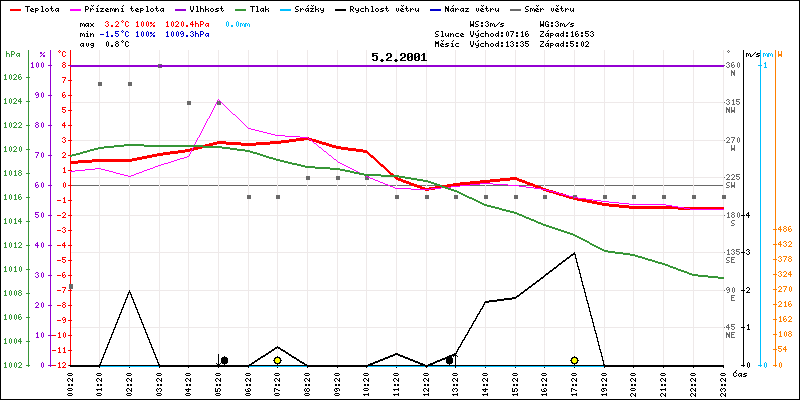Click the red Teplota legend line
The image size is (800, 400).
pos(14,7)
